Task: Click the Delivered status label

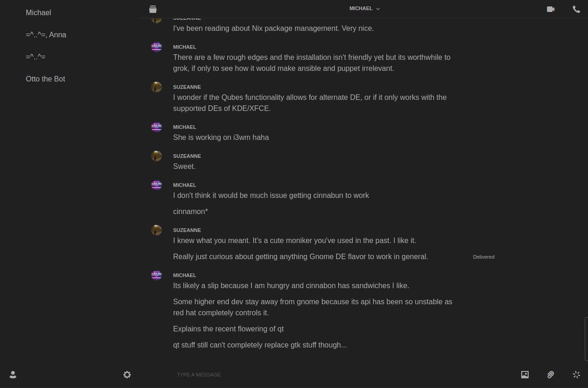Action: tap(483, 257)
